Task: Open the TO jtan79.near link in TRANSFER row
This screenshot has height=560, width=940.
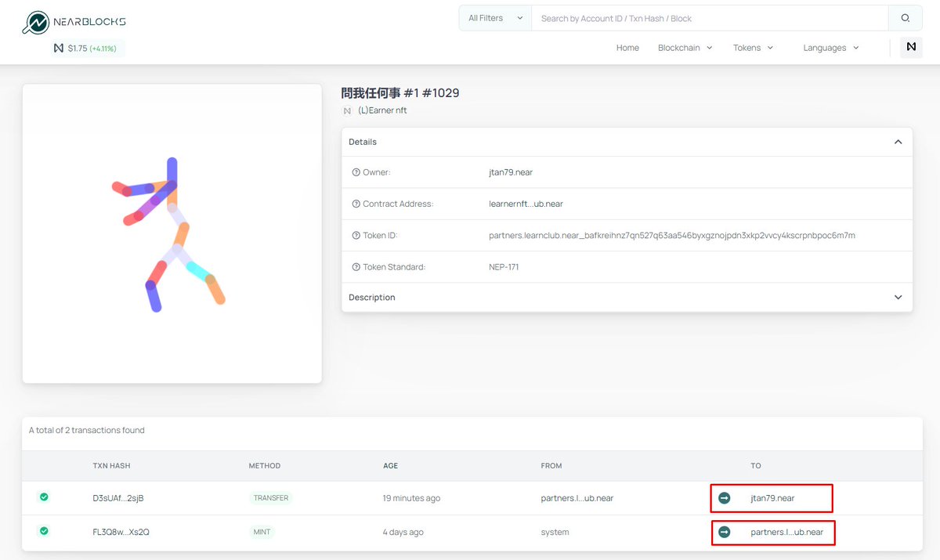Action: [772, 498]
